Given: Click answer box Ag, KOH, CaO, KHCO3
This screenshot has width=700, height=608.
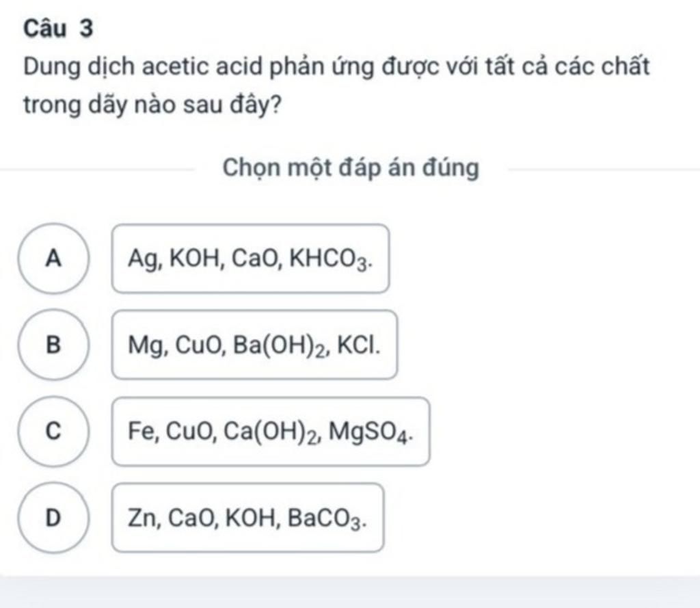Looking at the screenshot, I should tap(251, 259).
